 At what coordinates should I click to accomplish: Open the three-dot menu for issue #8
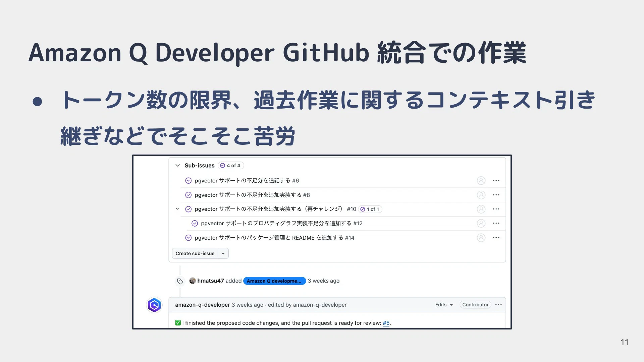496,195
